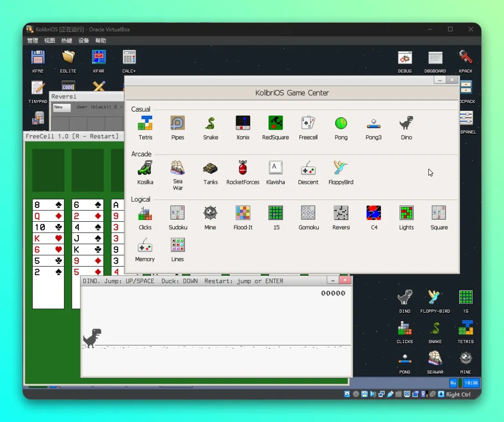Image resolution: width=504 pixels, height=422 pixels.
Task: Click the 18:36 clock in the tray
Action: (x=471, y=383)
